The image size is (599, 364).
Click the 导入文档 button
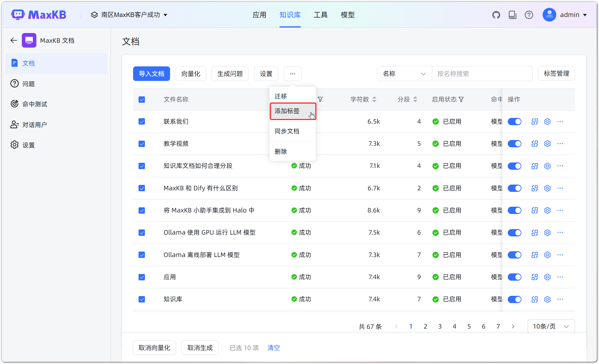tap(151, 74)
